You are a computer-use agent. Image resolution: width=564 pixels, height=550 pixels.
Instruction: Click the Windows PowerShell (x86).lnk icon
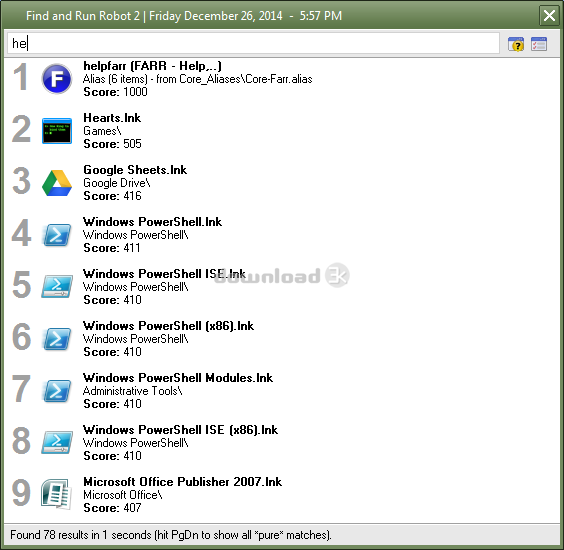(57, 338)
